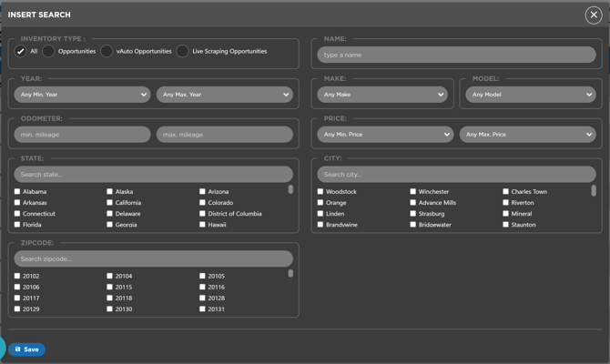Check the Hawaii state checkbox

pyautogui.click(x=202, y=225)
